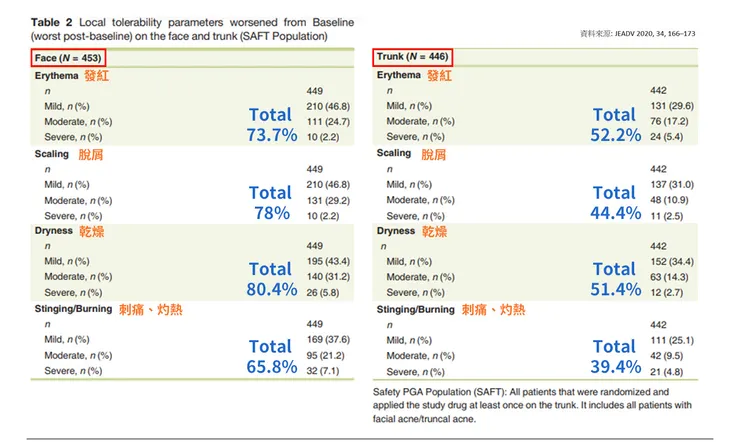Click the 51.4% trunk dryness total
Screen dimensions: 740x442
coord(615,290)
